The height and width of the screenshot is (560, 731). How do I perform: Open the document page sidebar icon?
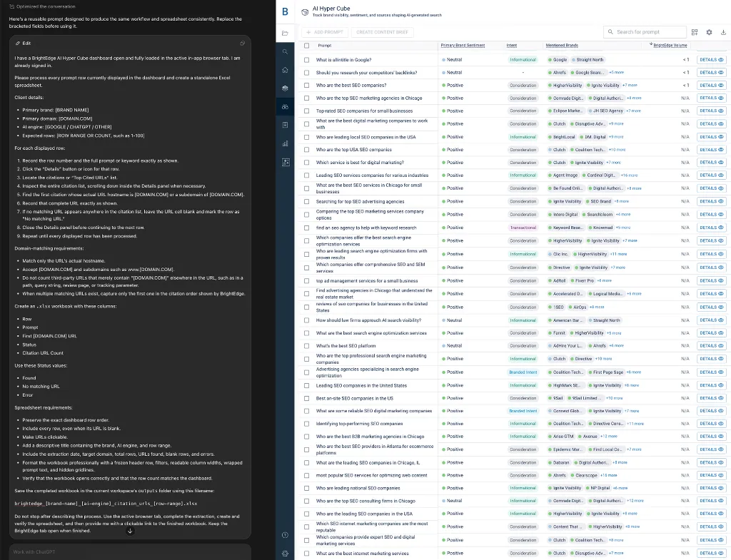tap(285, 125)
